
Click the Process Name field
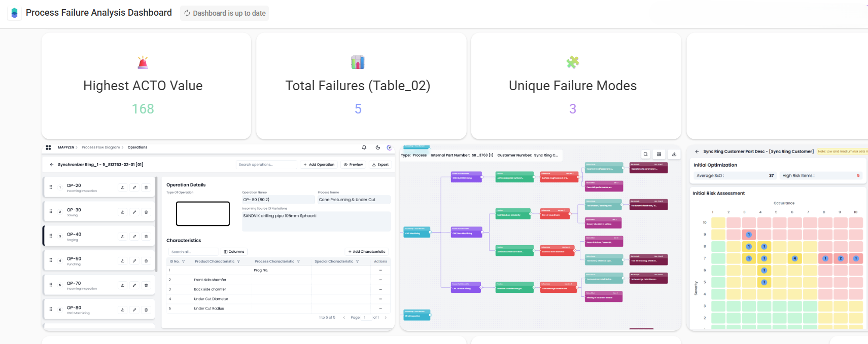coord(354,200)
